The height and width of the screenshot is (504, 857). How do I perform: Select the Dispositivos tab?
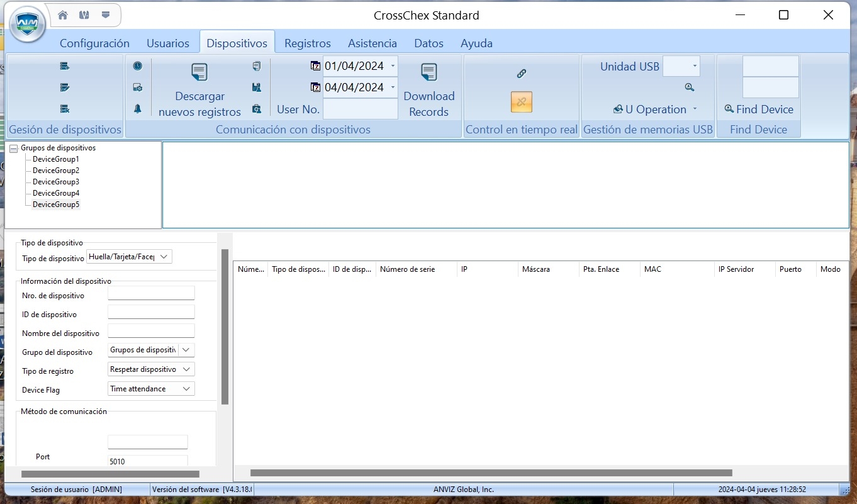tap(237, 43)
